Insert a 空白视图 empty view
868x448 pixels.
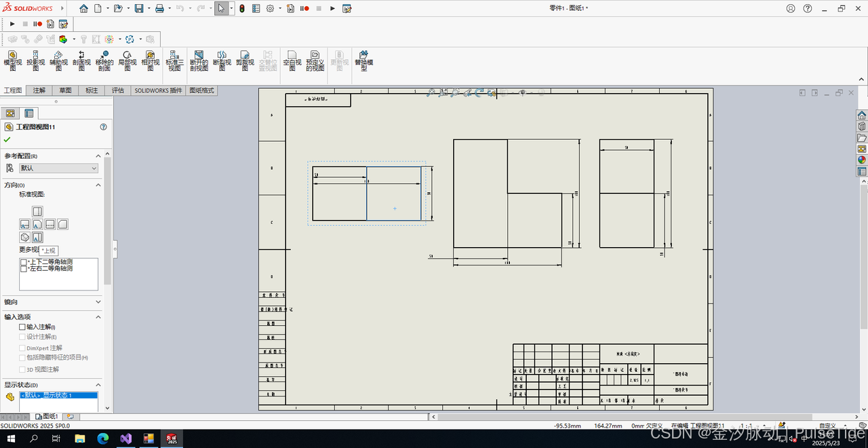(292, 60)
